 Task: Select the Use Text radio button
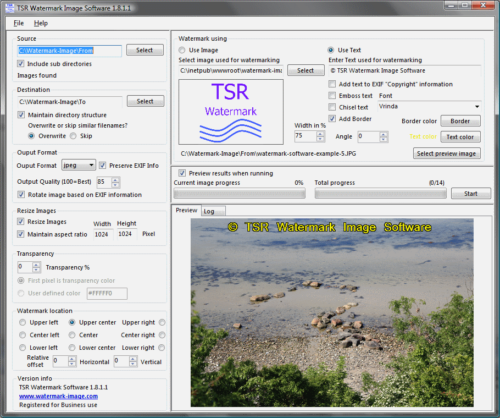coord(331,50)
